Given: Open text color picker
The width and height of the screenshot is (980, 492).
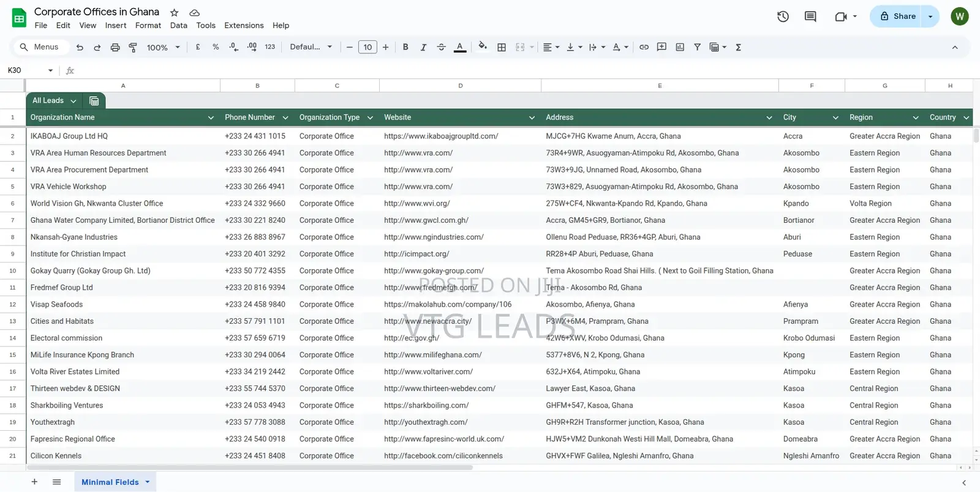Looking at the screenshot, I should [460, 47].
